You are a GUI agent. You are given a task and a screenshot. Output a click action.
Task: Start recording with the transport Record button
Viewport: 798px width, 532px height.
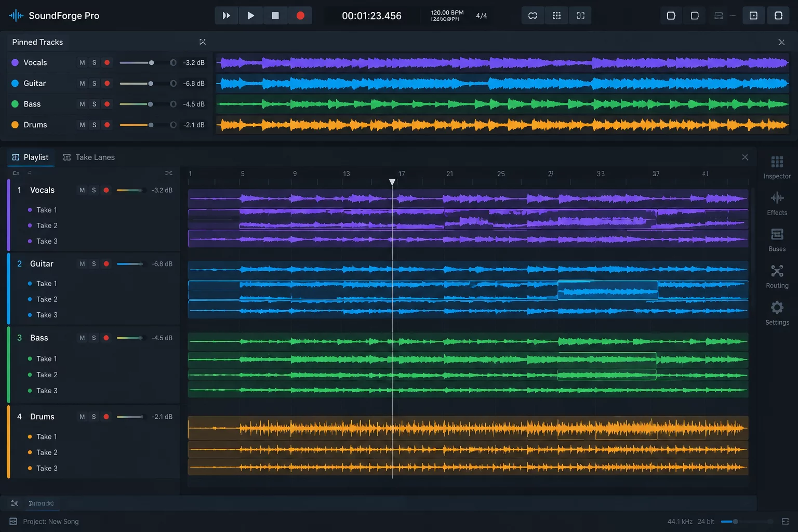[x=300, y=16]
